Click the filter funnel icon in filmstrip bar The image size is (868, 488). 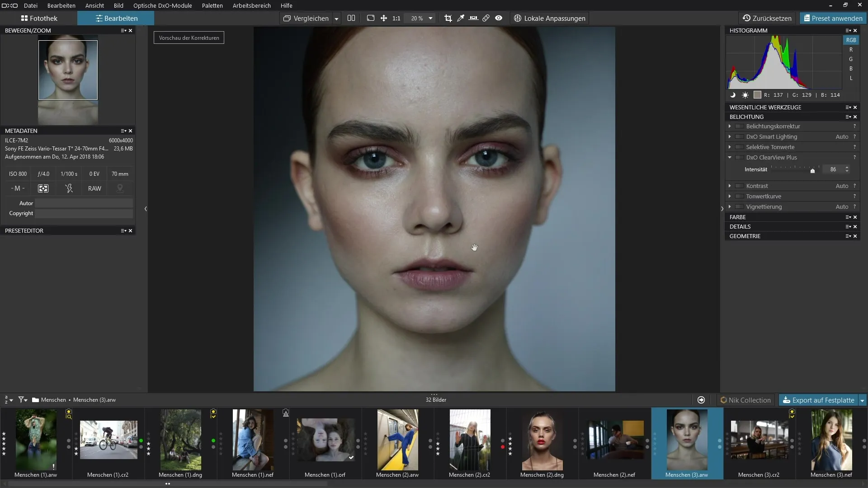point(23,400)
